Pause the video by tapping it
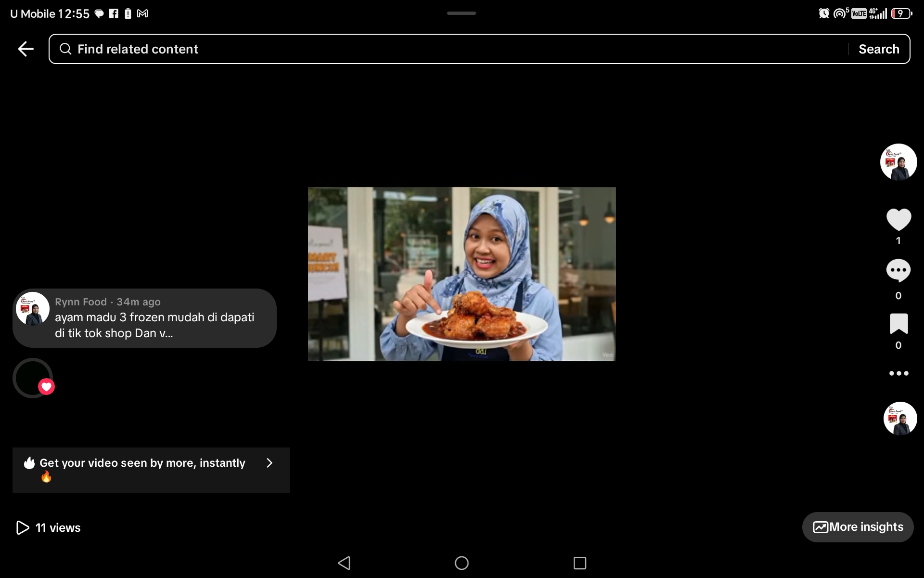This screenshot has width=924, height=578. click(462, 274)
